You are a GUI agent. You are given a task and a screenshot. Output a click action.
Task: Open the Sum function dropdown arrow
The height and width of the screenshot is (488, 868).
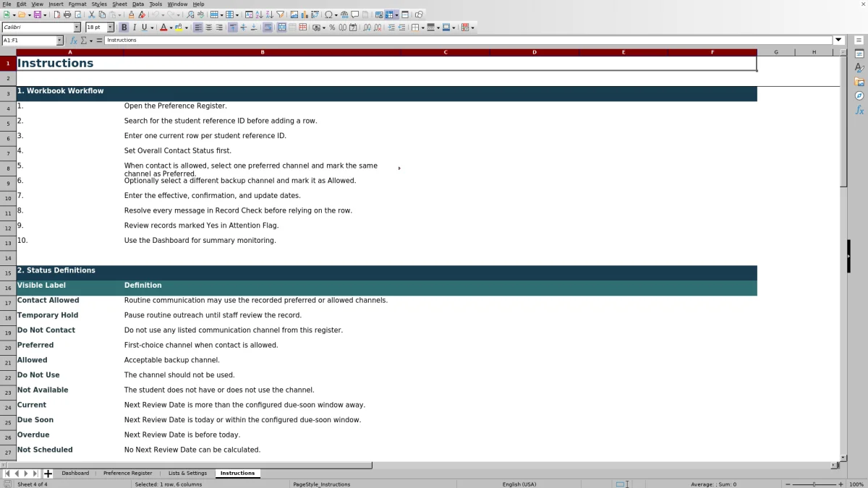(90, 40)
